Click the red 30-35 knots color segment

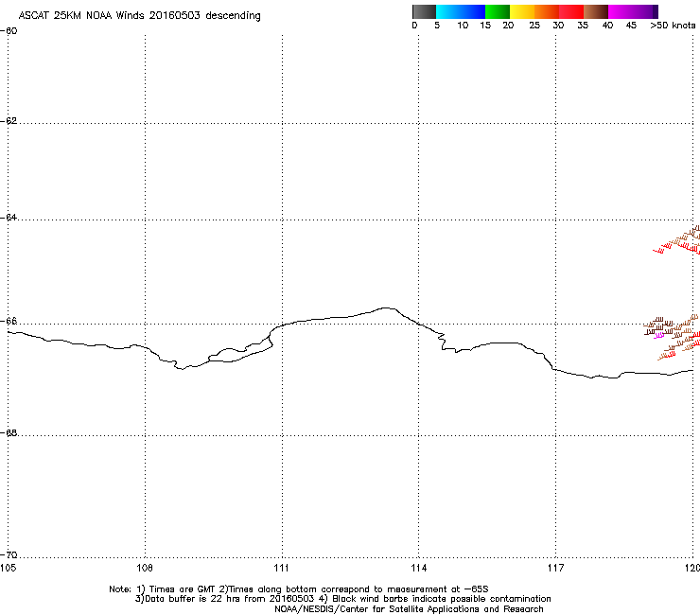click(571, 11)
